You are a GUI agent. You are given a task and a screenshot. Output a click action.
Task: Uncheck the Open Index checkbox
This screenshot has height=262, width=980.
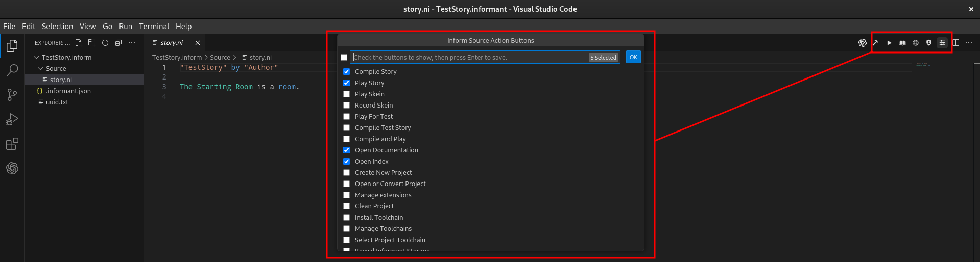346,162
